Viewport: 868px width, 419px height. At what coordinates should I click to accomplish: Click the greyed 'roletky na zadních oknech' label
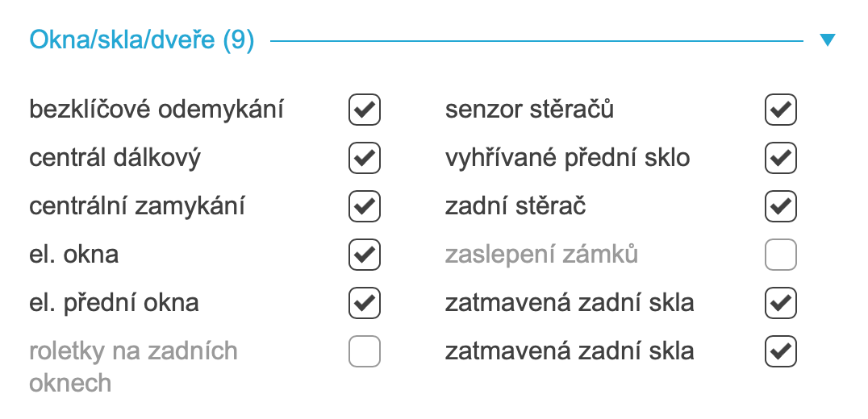133,367
